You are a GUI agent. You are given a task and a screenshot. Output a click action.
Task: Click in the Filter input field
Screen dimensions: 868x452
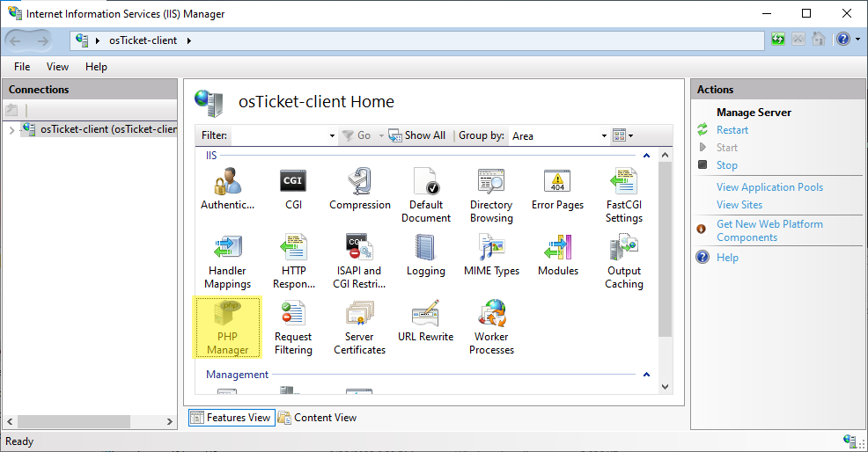(278, 135)
